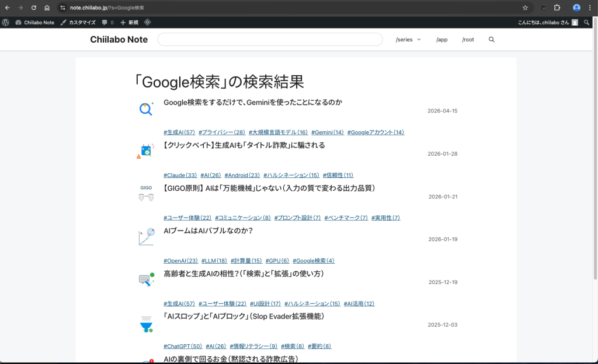598x364 pixels.
Task: Open the /app navigation item
Action: [441, 40]
